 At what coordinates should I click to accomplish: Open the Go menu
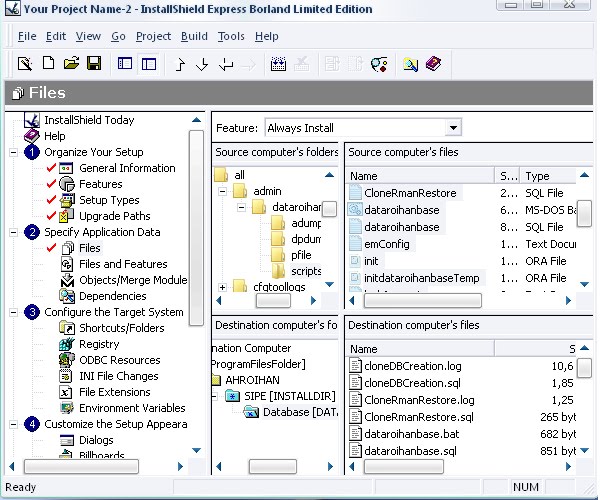pyautogui.click(x=118, y=36)
